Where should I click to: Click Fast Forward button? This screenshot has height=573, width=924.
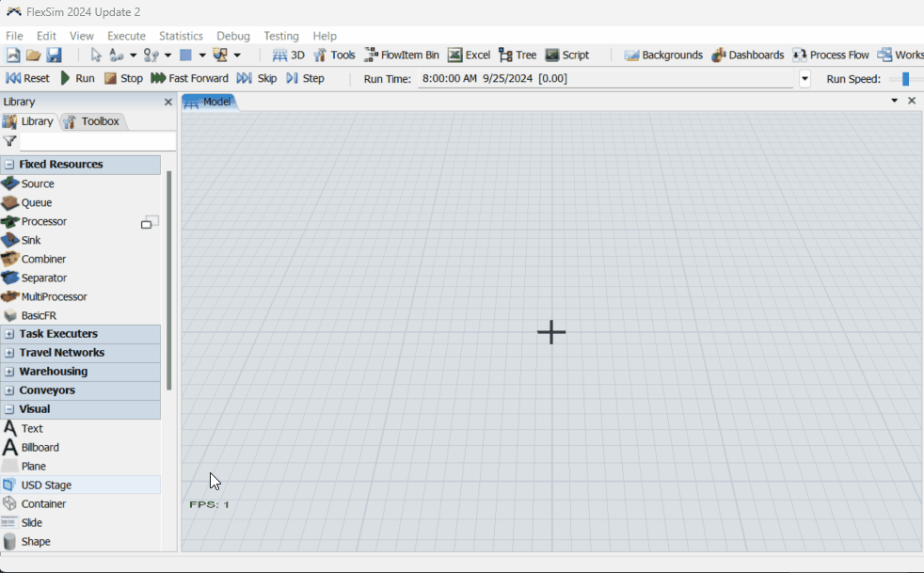[189, 78]
